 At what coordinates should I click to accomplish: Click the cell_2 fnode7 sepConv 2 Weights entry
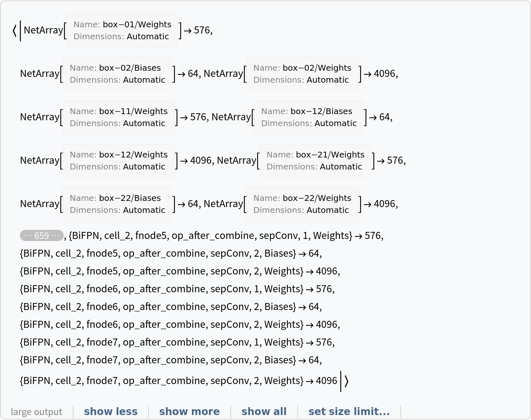point(161,381)
